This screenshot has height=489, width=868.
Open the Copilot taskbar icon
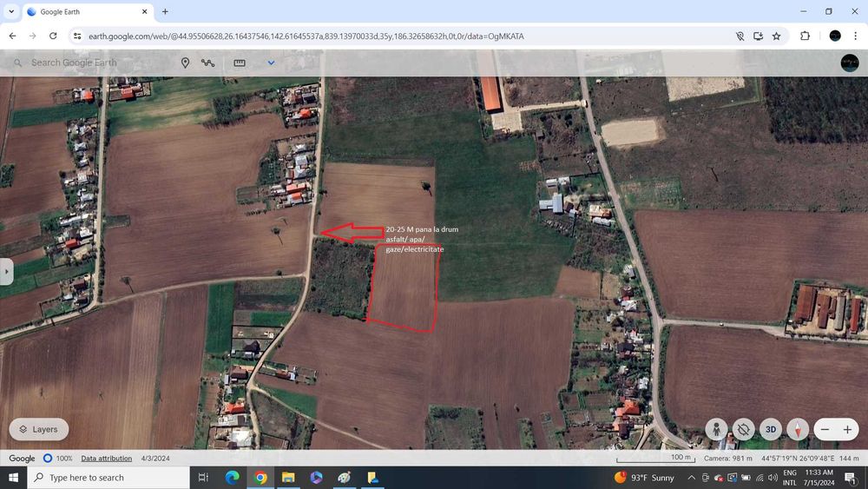click(317, 478)
